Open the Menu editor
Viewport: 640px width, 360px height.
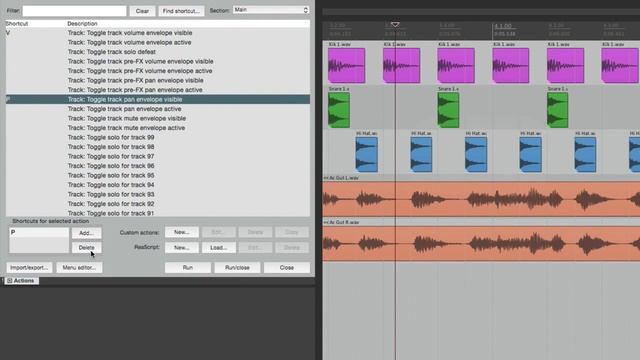coord(79,268)
